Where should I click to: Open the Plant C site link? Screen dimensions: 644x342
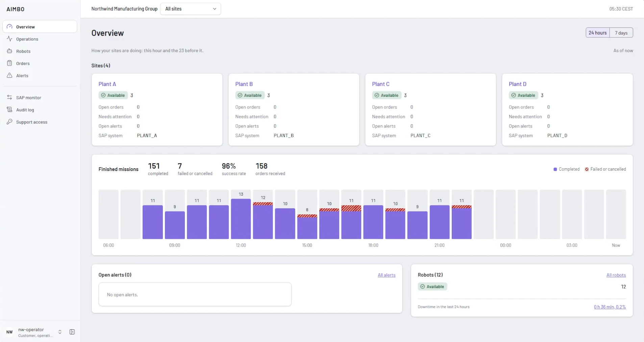click(381, 84)
